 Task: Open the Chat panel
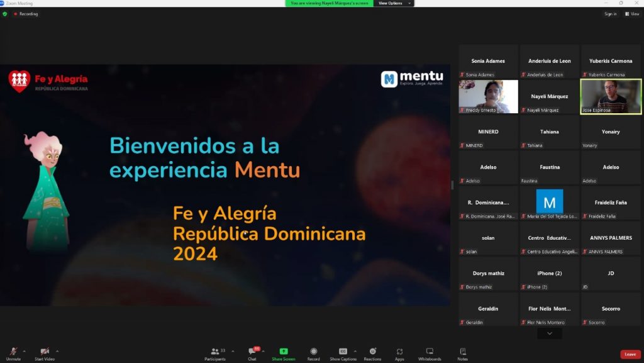click(252, 352)
